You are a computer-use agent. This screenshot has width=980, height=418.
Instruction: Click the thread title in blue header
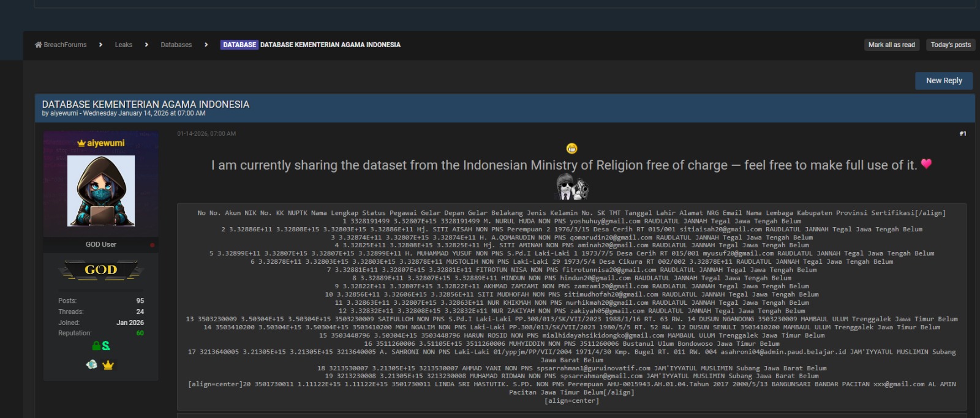tap(145, 105)
